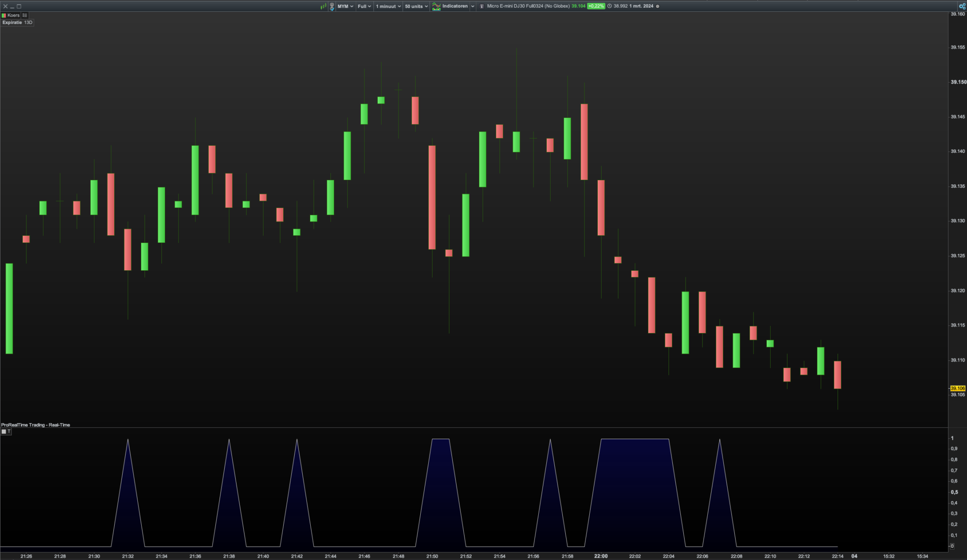
Task: Click the yellow 39.106 price marker
Action: 958,388
